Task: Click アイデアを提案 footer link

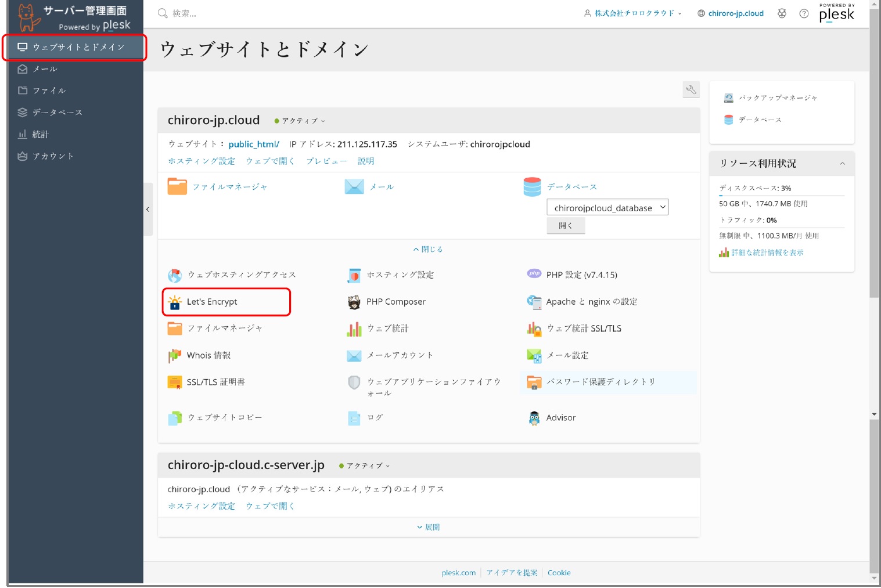Action: coord(512,572)
